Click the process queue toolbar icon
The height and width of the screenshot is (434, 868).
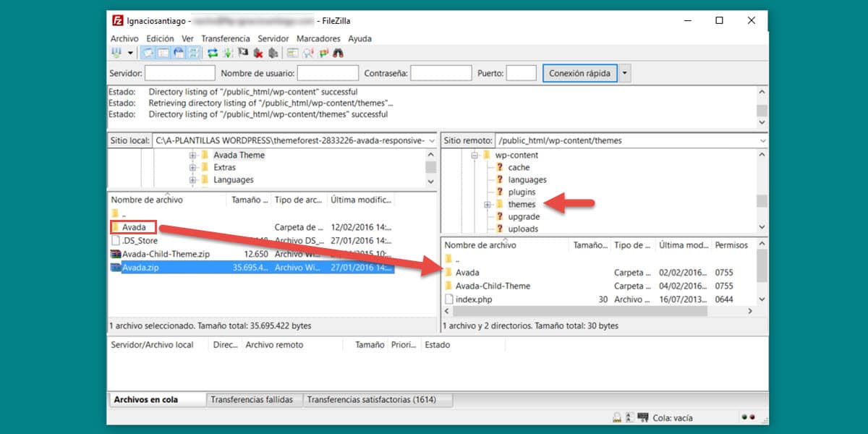coord(228,53)
